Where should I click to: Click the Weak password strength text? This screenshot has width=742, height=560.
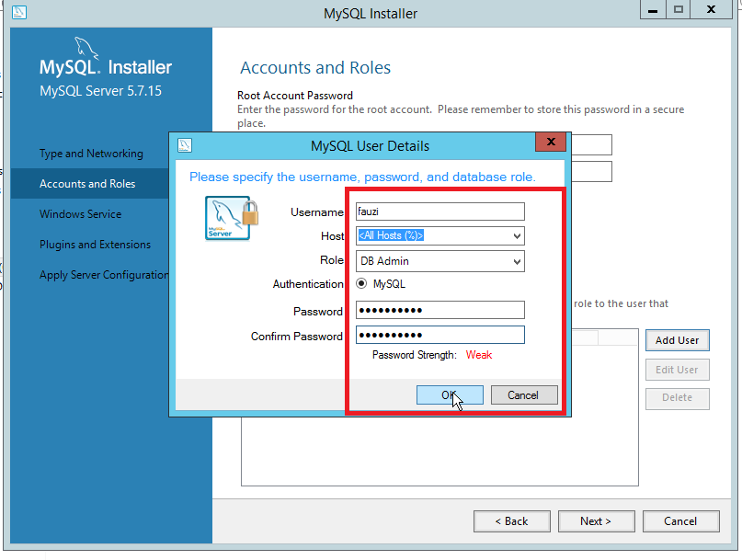point(479,355)
